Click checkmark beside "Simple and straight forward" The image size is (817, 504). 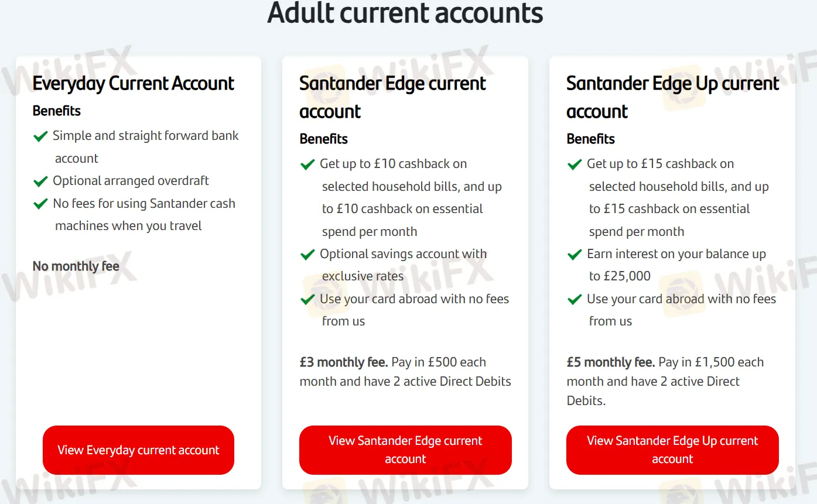click(x=40, y=136)
